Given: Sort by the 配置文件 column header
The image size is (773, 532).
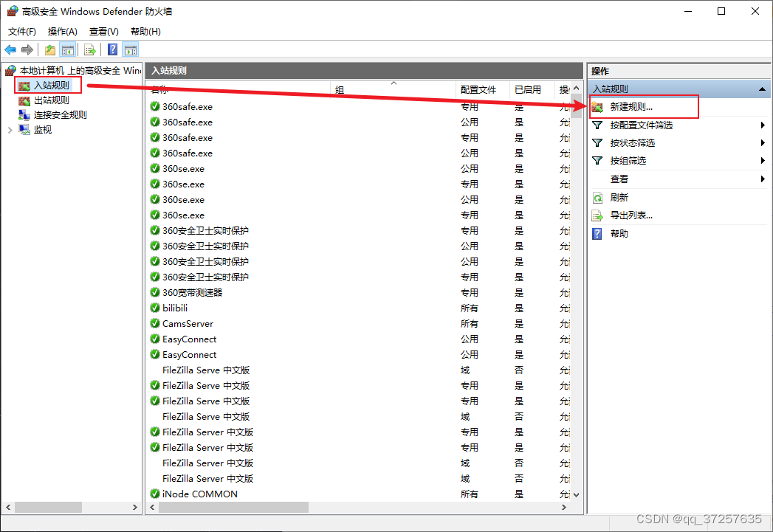Looking at the screenshot, I should 482,90.
